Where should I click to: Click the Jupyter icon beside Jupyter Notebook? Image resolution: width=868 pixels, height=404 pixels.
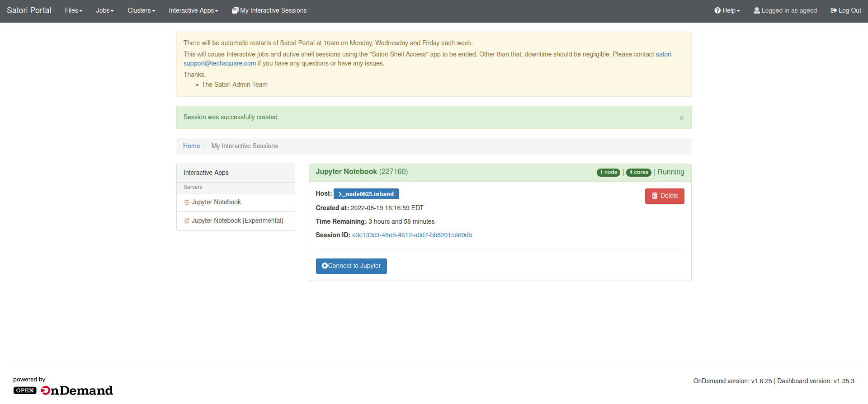coord(186,202)
